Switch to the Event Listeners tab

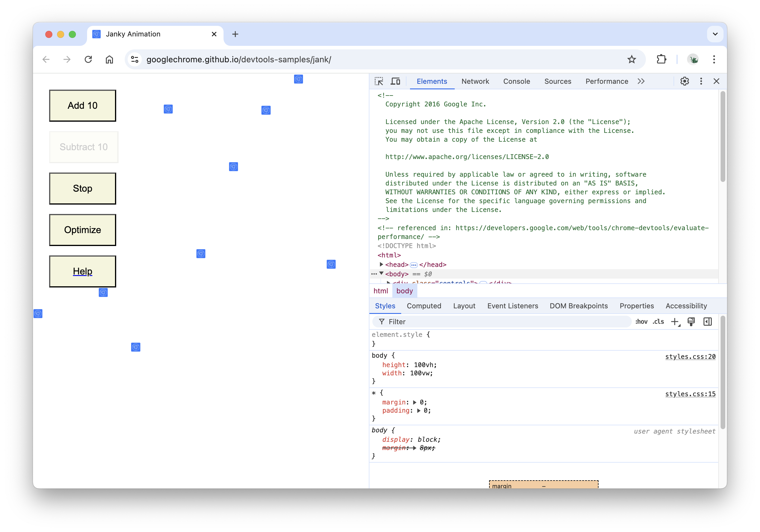tap(512, 306)
